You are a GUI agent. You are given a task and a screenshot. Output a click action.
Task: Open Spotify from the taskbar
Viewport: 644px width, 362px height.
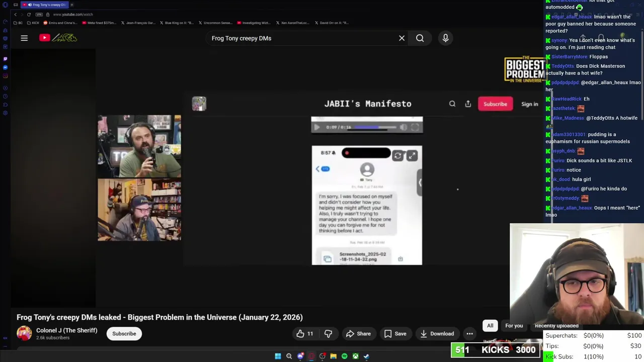coord(344,356)
